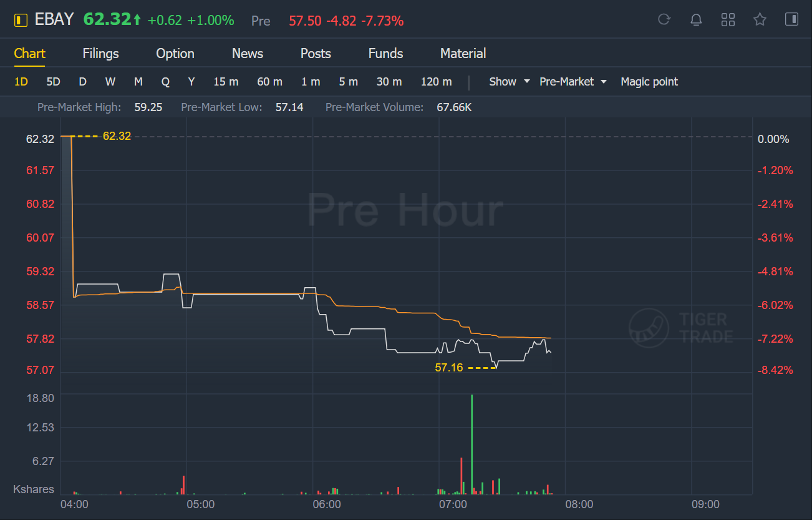812x520 pixels.
Task: Click the 57.16 low price marker
Action: point(449,368)
